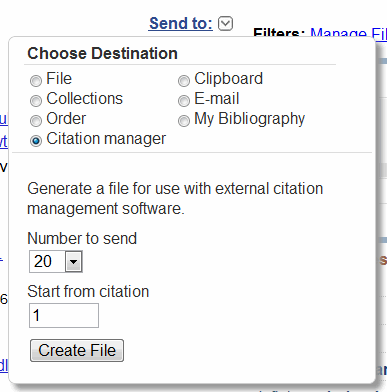Select the Clipboard radio button
Viewport: 387px width, 392px height.
184,81
